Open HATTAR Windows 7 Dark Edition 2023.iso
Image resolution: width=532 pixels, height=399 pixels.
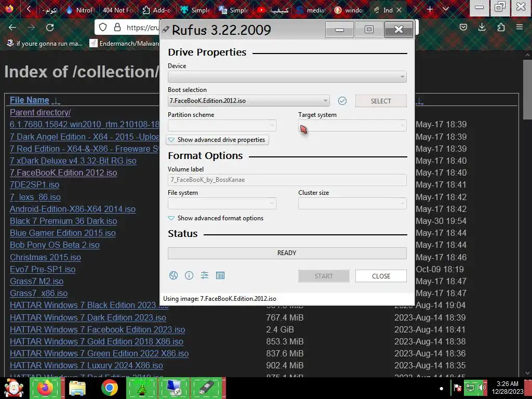click(88, 317)
